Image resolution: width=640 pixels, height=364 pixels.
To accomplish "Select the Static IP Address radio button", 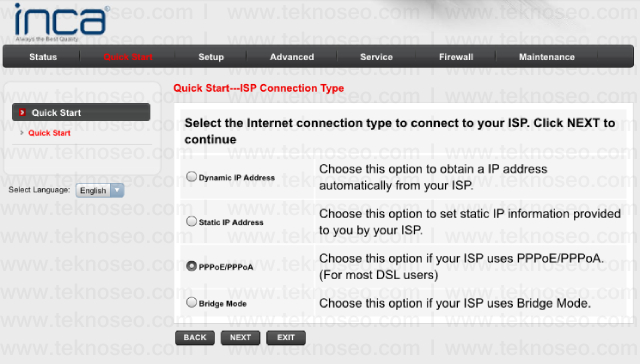I will [191, 221].
